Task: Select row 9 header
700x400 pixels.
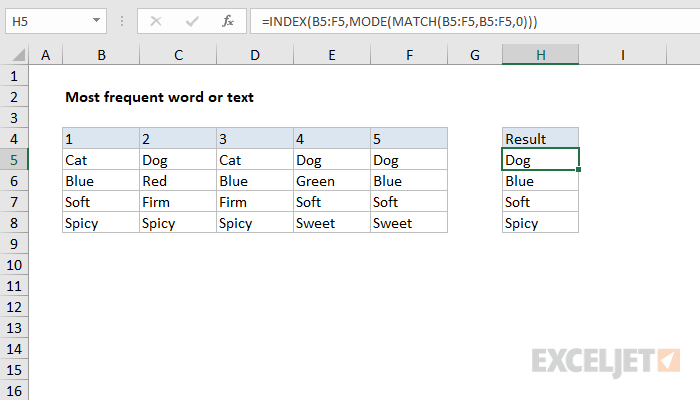Action: (14, 244)
